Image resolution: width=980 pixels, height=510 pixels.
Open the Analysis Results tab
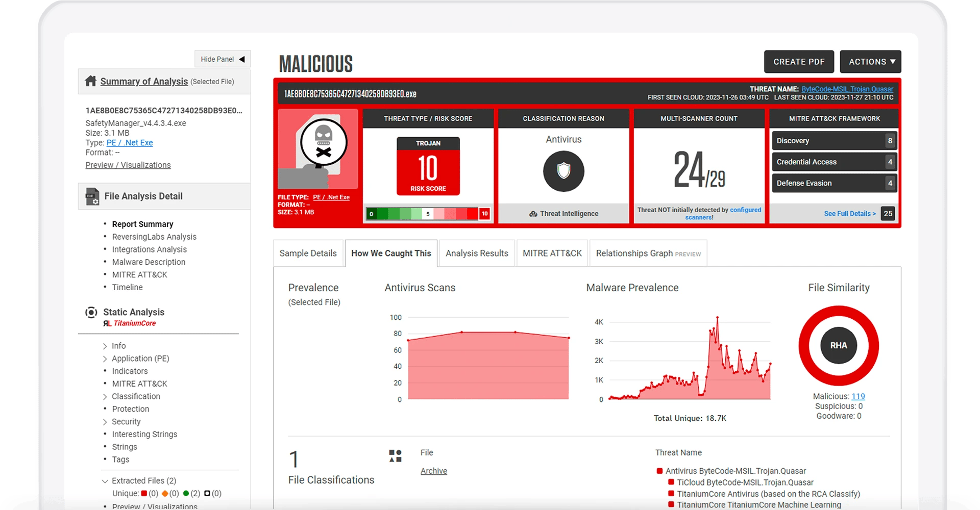[x=477, y=253]
